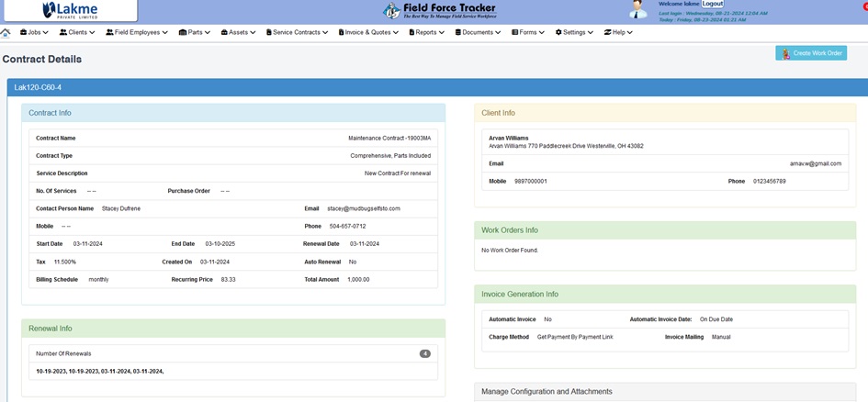The image size is (868, 402).
Task: Click the Total Amount value 1,000.00
Action: [358, 280]
